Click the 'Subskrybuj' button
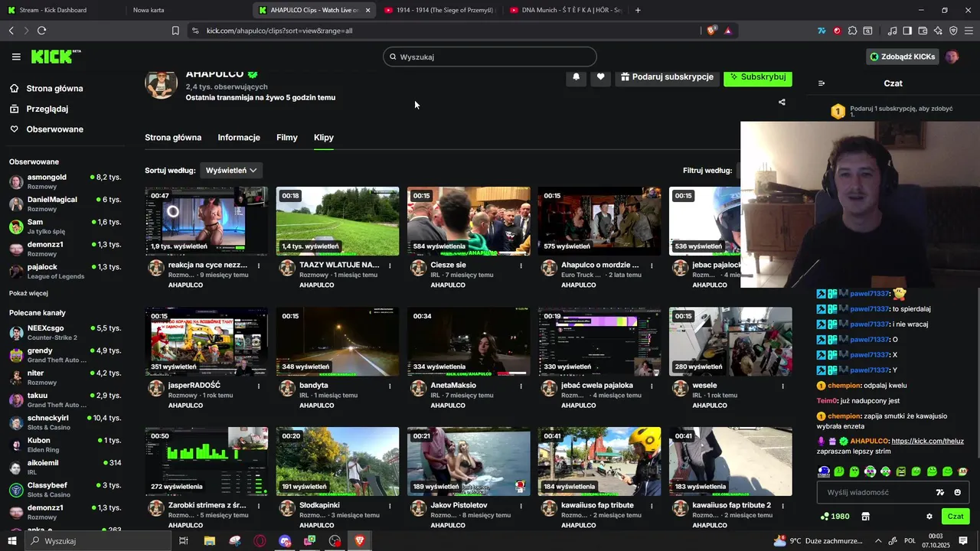Screen dimensions: 980x551 point(758,77)
